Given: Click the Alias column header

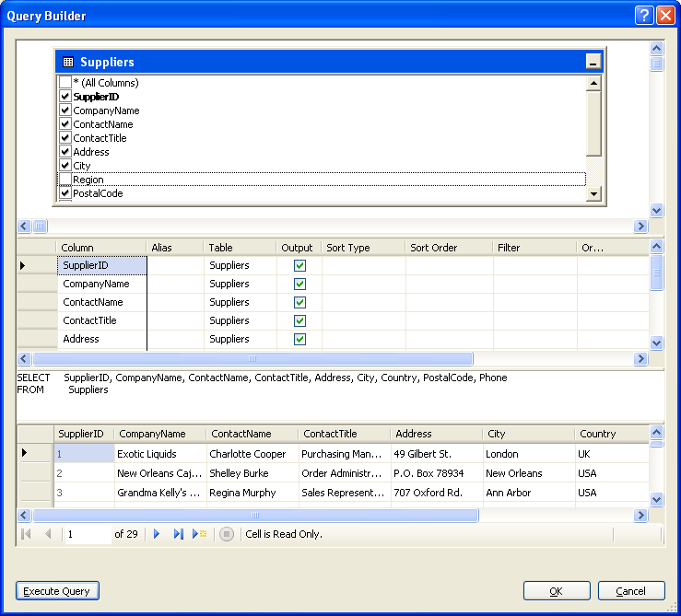Looking at the screenshot, I should pyautogui.click(x=174, y=248).
